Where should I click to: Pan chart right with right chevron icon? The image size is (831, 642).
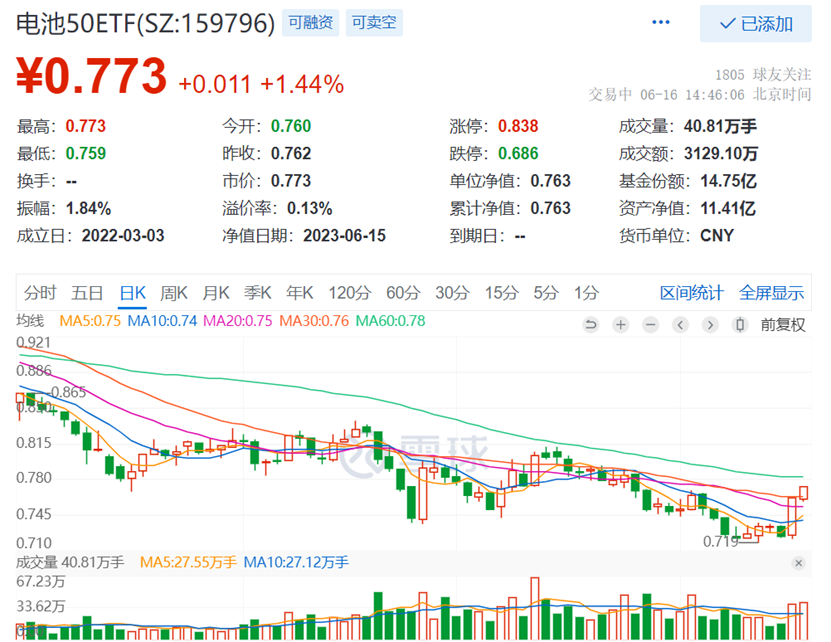[710, 324]
